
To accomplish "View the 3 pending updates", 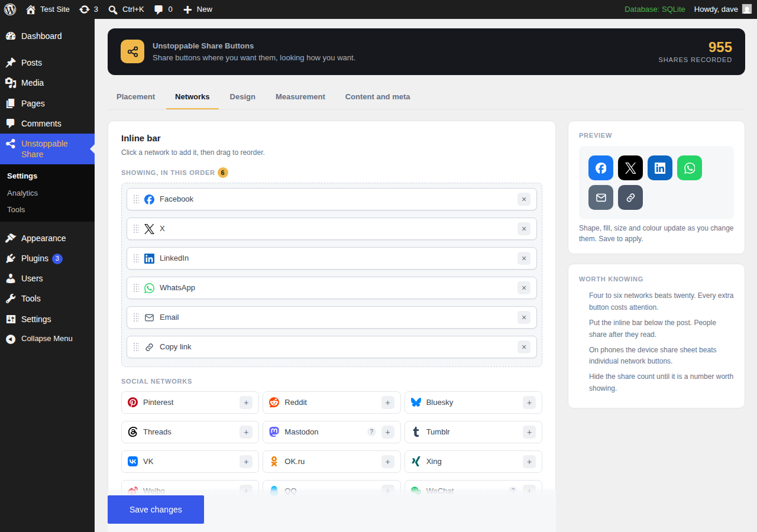I will click(89, 9).
